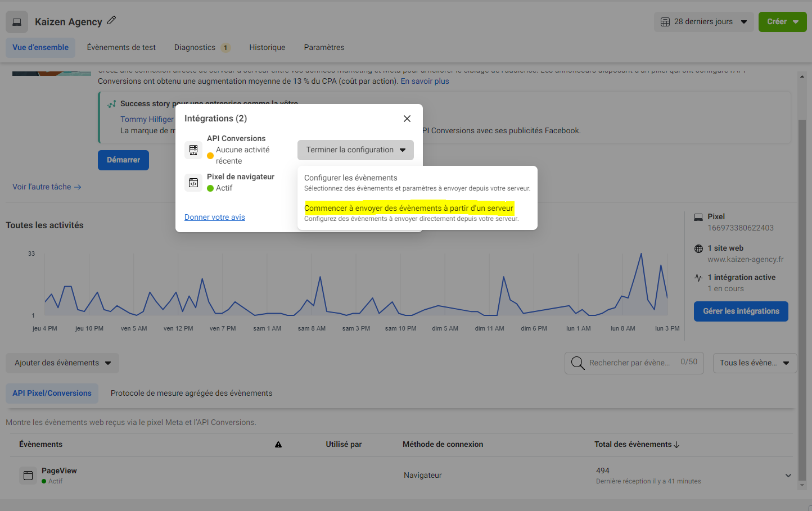Click the Voir l'autre tâche link
Image resolution: width=812 pixels, height=511 pixels.
point(47,187)
